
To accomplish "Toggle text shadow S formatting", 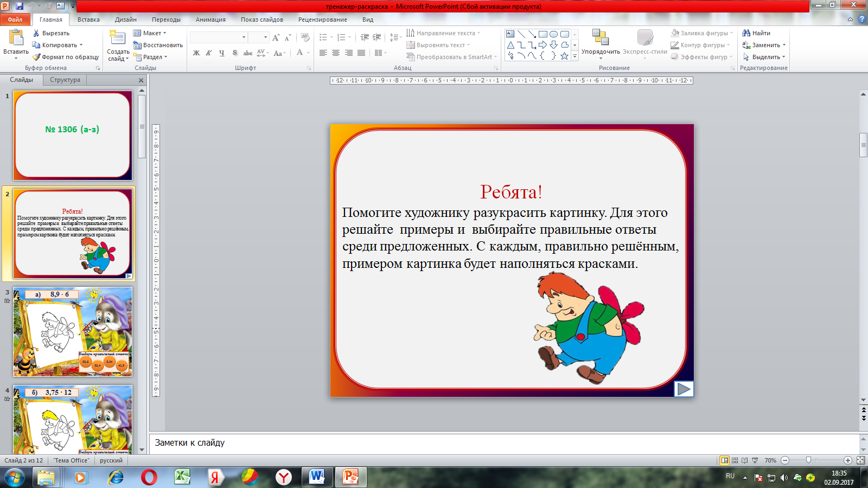I will tap(234, 53).
